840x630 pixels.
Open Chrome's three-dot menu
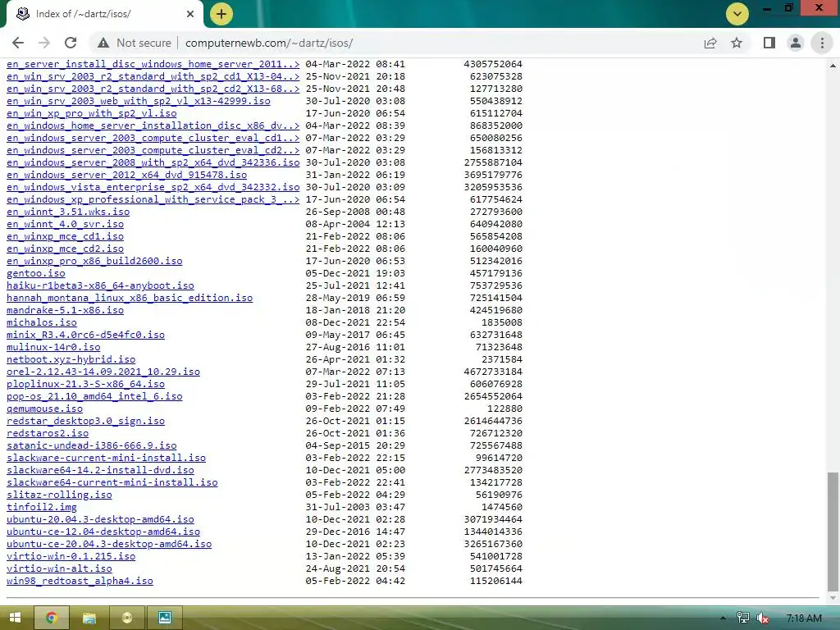(822, 43)
